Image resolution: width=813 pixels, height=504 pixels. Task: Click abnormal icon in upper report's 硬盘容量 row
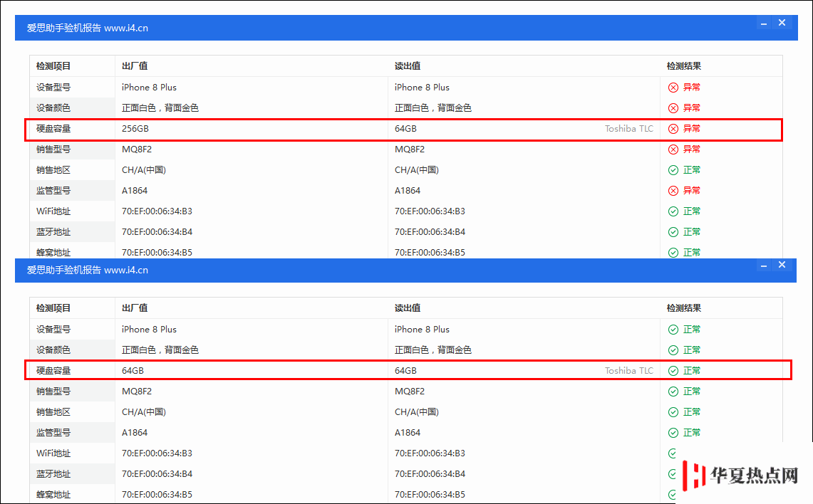[x=673, y=129]
